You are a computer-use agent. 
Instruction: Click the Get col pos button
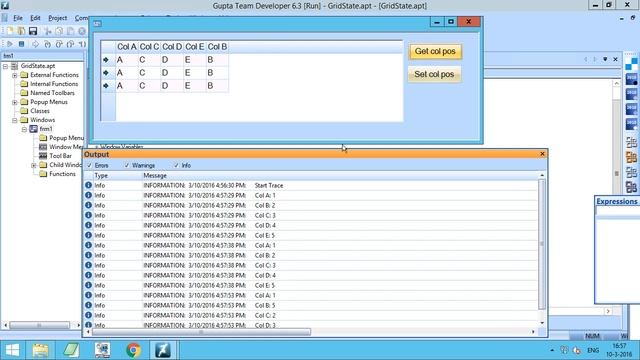[x=435, y=51]
